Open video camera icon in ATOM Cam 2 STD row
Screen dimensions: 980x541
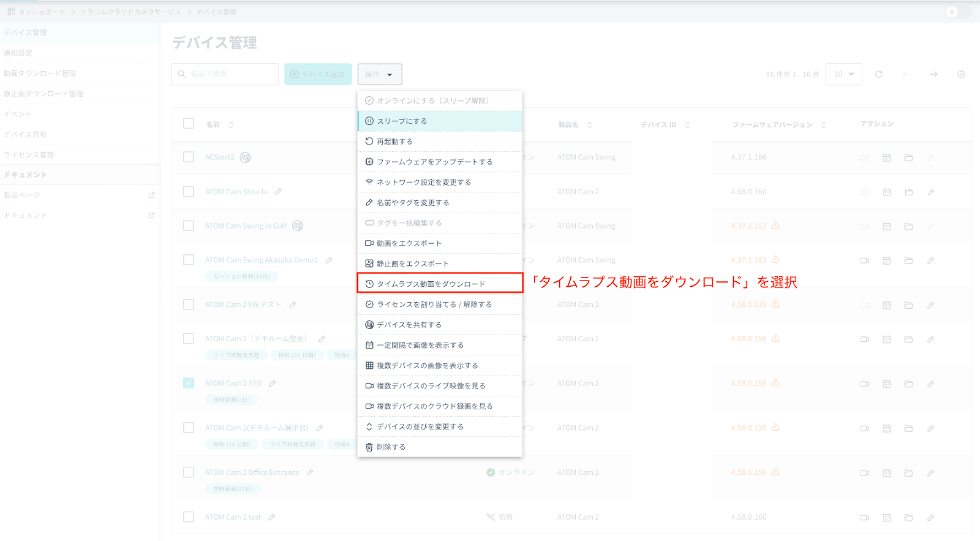tap(865, 384)
